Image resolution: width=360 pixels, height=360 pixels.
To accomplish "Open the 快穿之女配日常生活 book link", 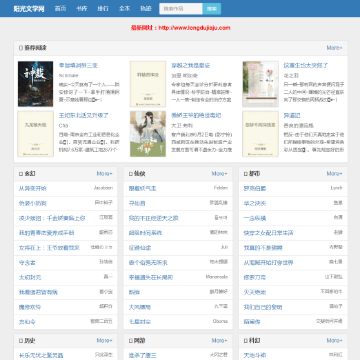I will (268, 233).
